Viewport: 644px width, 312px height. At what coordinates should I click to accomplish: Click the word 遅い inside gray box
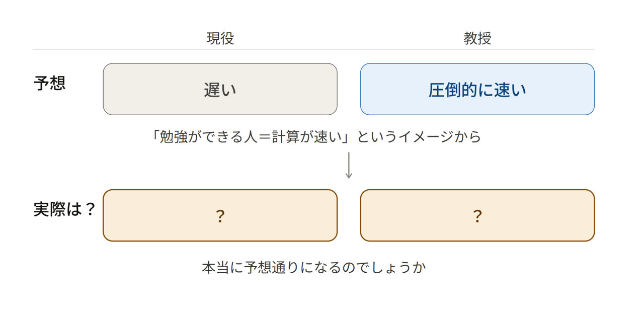pos(220,90)
